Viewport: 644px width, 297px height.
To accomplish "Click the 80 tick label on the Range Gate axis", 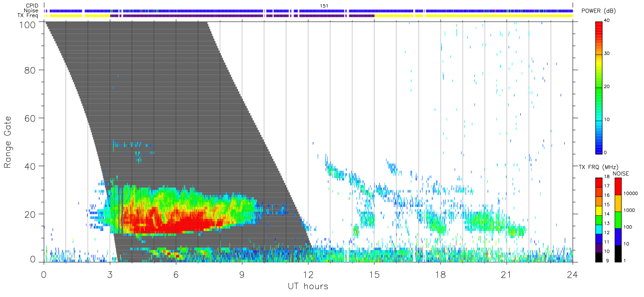I will pyautogui.click(x=29, y=70).
